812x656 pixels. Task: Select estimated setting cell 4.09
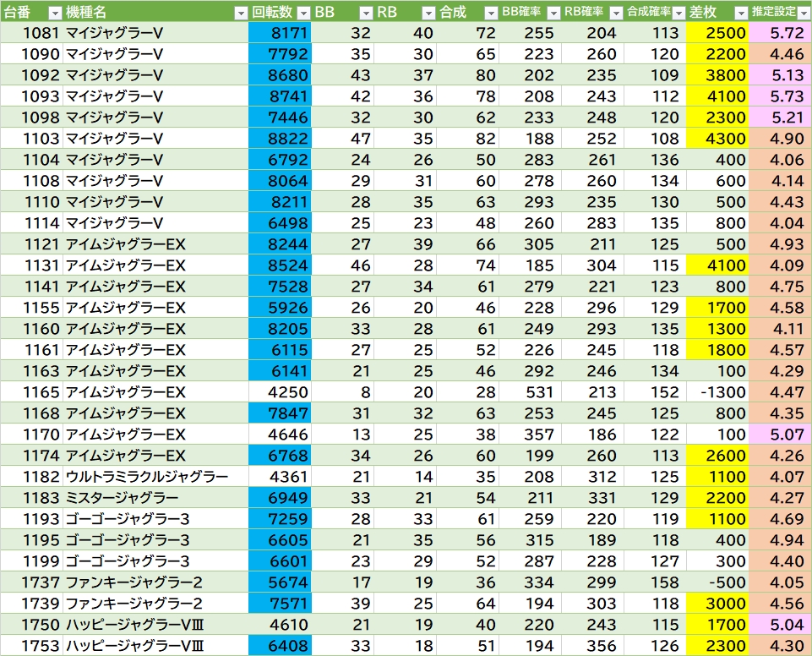[x=780, y=265]
